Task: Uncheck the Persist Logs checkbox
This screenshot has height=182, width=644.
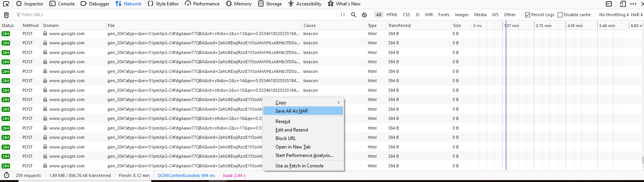Action: [x=527, y=15]
